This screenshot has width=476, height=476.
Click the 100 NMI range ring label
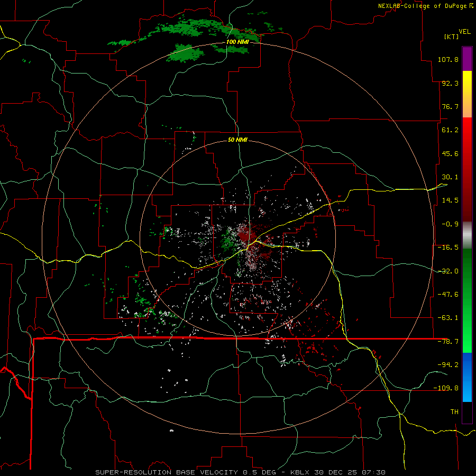237,42
